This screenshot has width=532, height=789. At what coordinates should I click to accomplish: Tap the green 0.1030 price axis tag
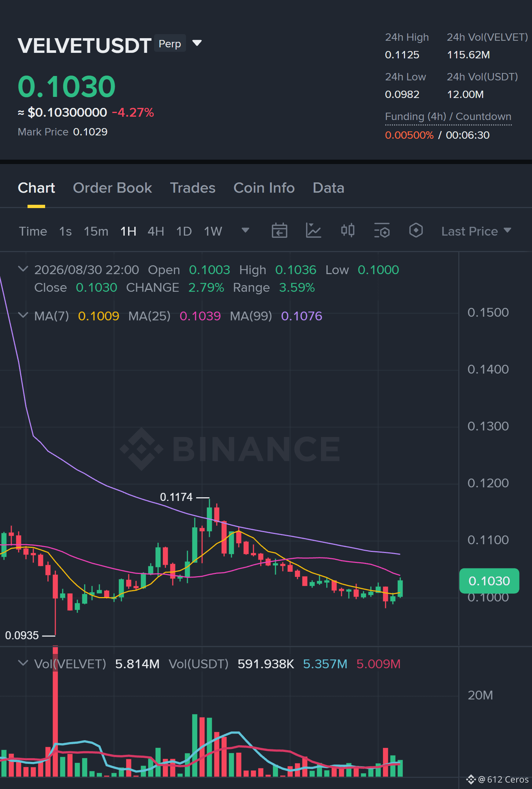(489, 581)
